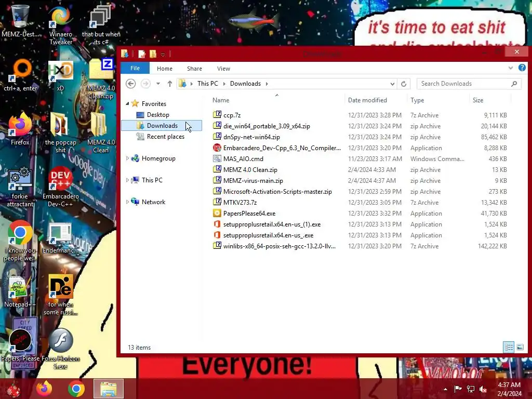This screenshot has height=399, width=532.
Task: Open the MEMZ 4.0 Clean desktop folder
Action: (x=101, y=132)
